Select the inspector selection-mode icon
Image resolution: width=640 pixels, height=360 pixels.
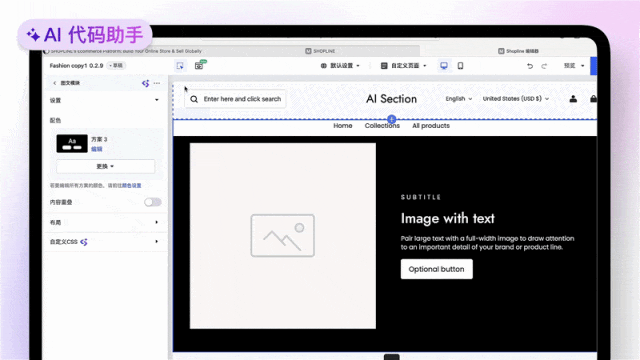coord(180,66)
